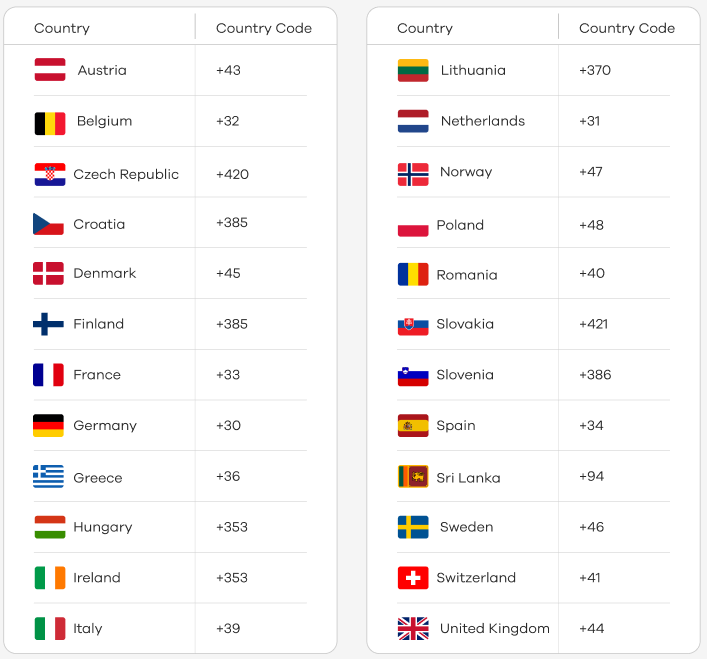Image resolution: width=707 pixels, height=659 pixels.
Task: Select the Romania country name
Action: click(x=467, y=275)
